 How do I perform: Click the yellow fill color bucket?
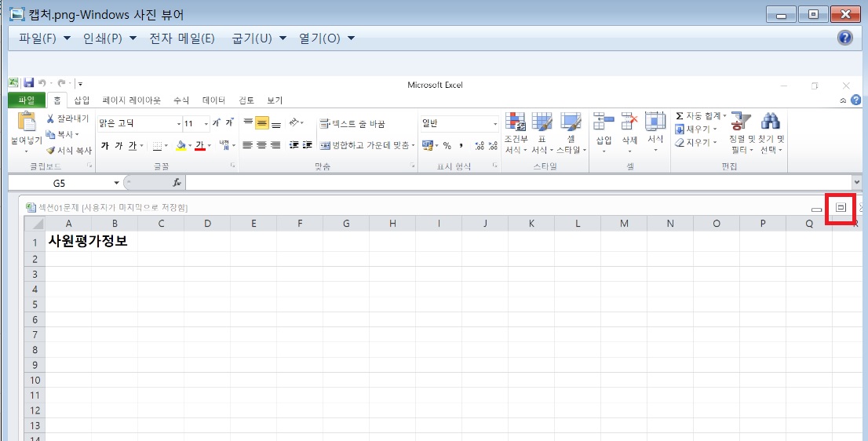(x=181, y=145)
